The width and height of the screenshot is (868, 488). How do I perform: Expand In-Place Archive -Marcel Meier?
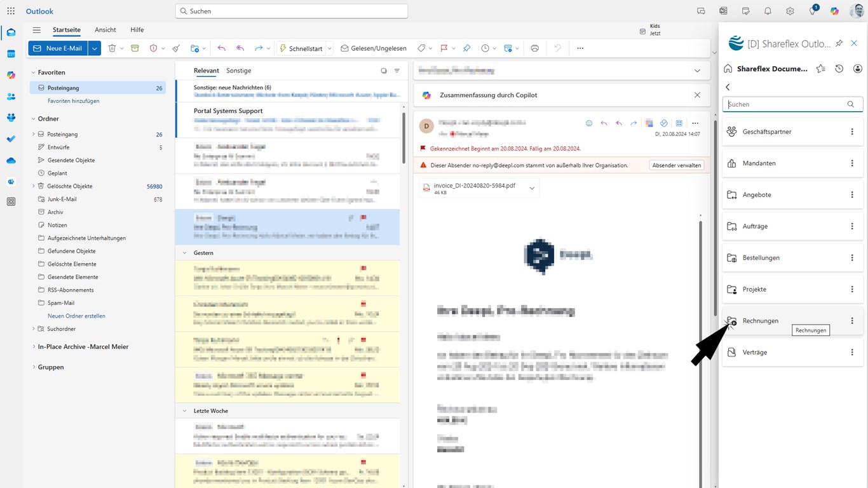coord(33,347)
